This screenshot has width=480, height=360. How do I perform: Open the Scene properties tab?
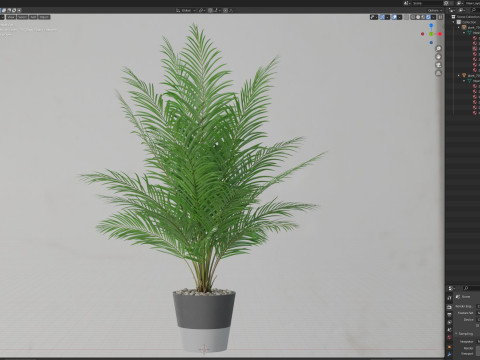tap(449, 330)
